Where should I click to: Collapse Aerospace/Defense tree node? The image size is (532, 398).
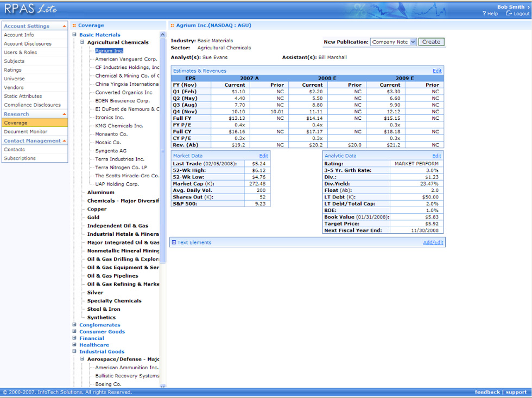pyautogui.click(x=82, y=358)
